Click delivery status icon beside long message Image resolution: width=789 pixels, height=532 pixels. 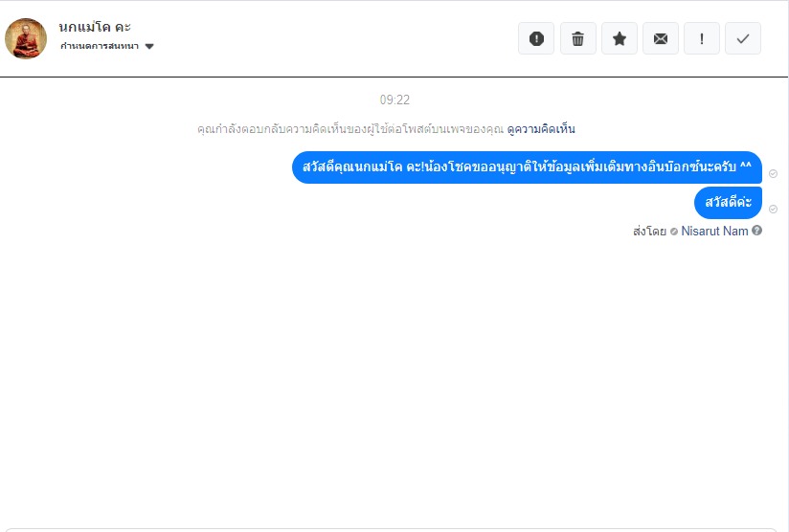coord(773,173)
